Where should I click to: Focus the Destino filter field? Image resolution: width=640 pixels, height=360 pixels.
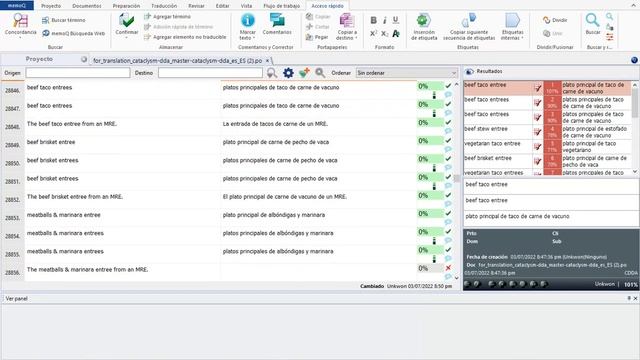coord(210,73)
